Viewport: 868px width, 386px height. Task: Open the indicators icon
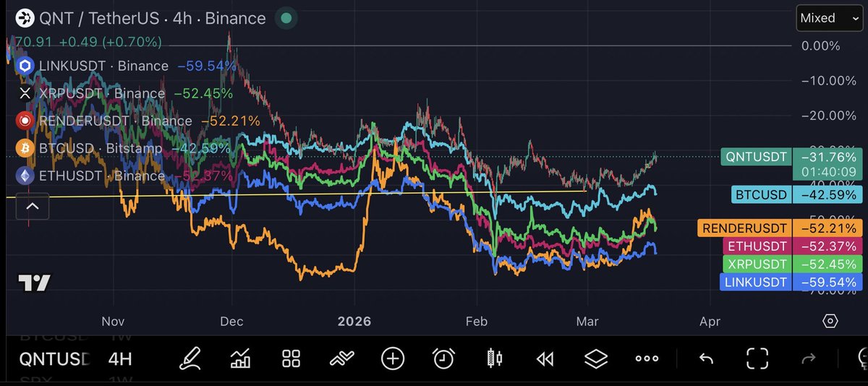pyautogui.click(x=342, y=358)
